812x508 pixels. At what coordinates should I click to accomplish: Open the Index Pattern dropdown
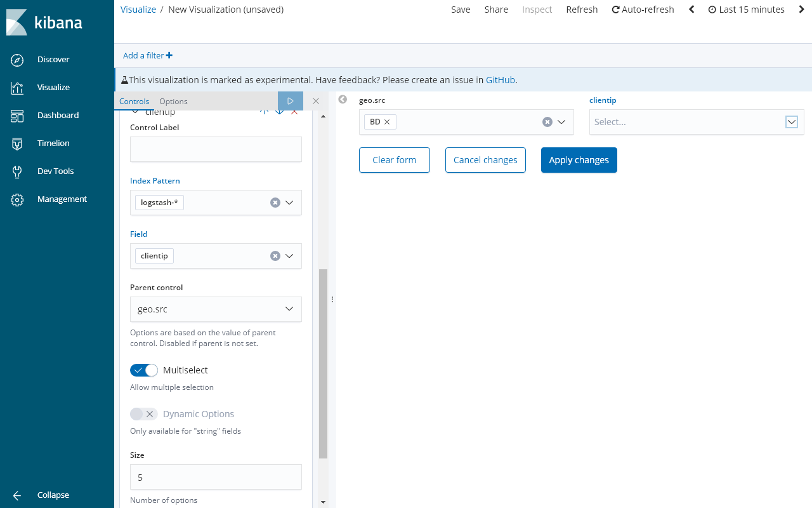point(289,203)
